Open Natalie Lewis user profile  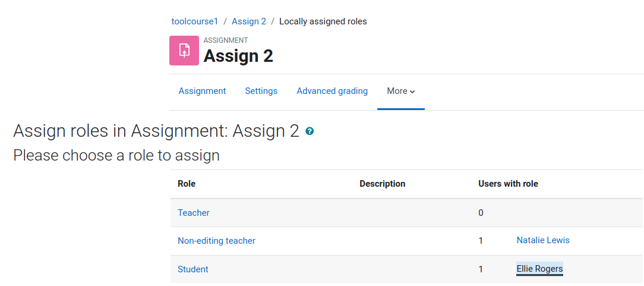pos(543,240)
